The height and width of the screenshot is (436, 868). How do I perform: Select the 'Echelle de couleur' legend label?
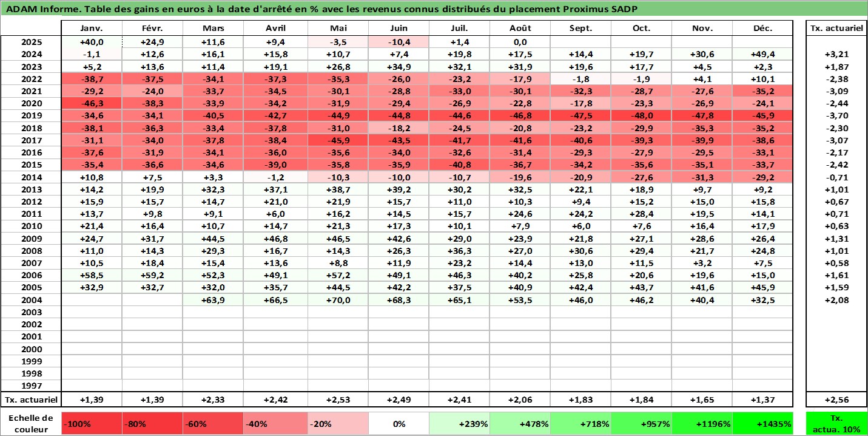[x=31, y=424]
